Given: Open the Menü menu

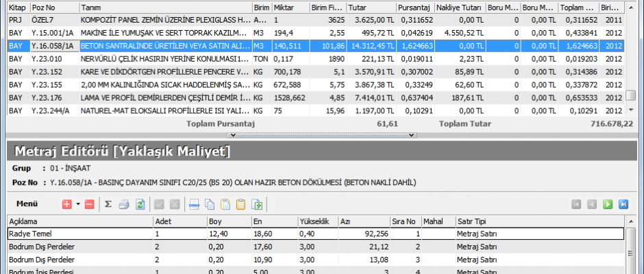Looking at the screenshot, I should [27, 204].
